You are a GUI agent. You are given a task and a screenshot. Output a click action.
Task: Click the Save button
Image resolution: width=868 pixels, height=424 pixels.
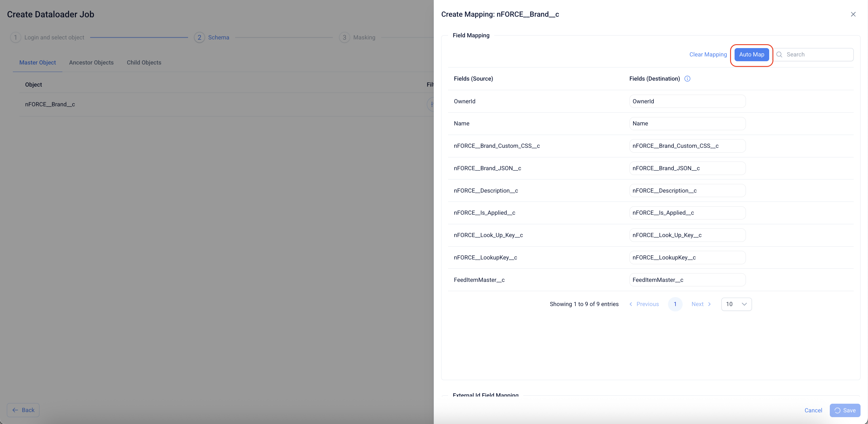point(845,410)
